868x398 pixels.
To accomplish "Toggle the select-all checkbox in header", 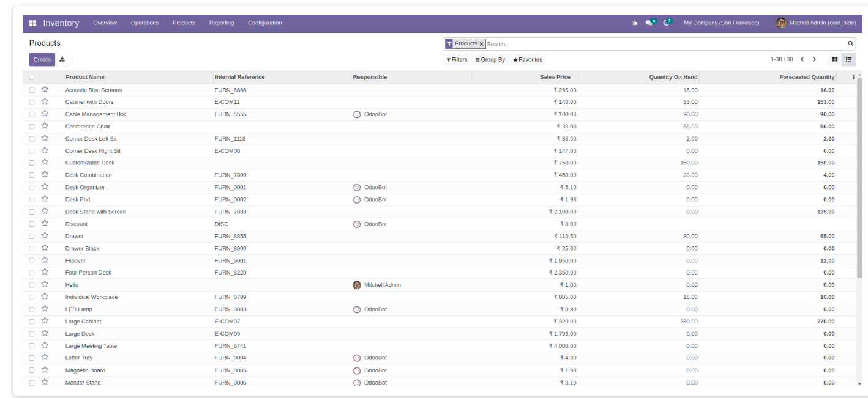I will (x=32, y=77).
